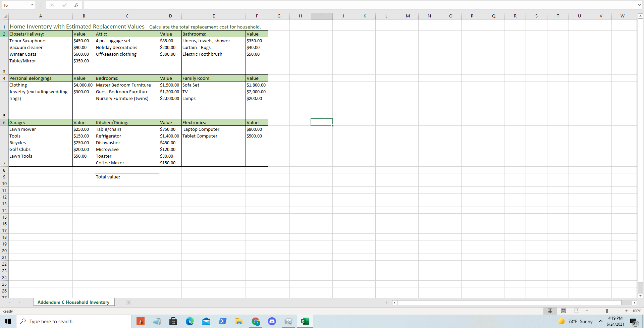This screenshot has height=328, width=644.
Task: Open the notification center icon
Action: point(634,322)
